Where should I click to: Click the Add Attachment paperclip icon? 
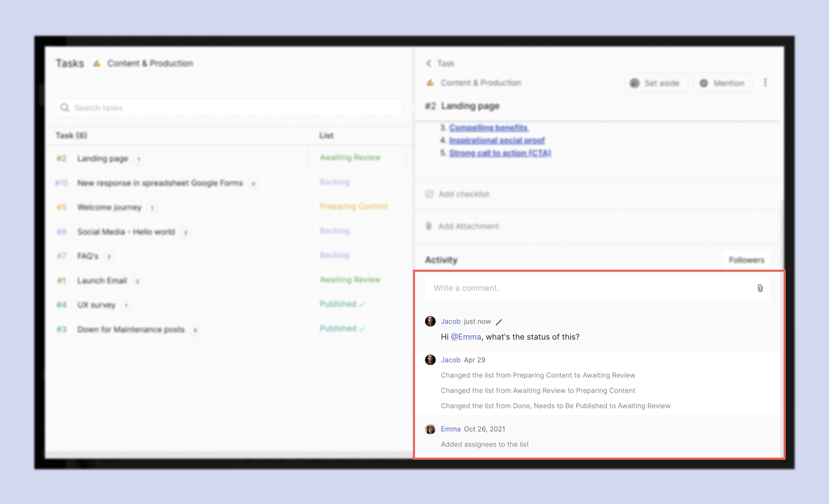pyautogui.click(x=429, y=226)
